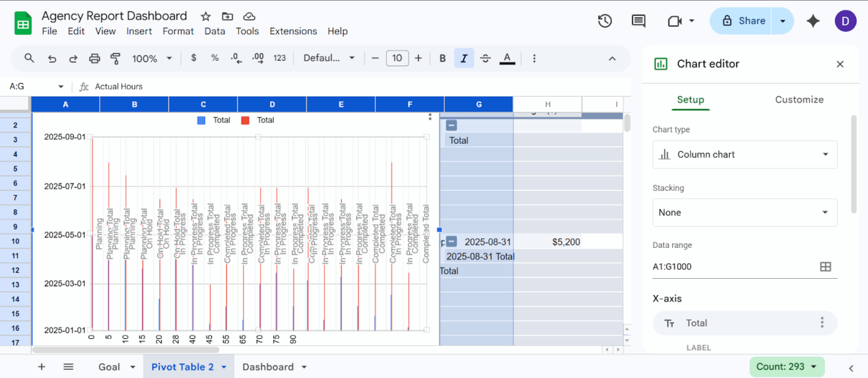Open the Column chart type dropdown

click(x=744, y=154)
